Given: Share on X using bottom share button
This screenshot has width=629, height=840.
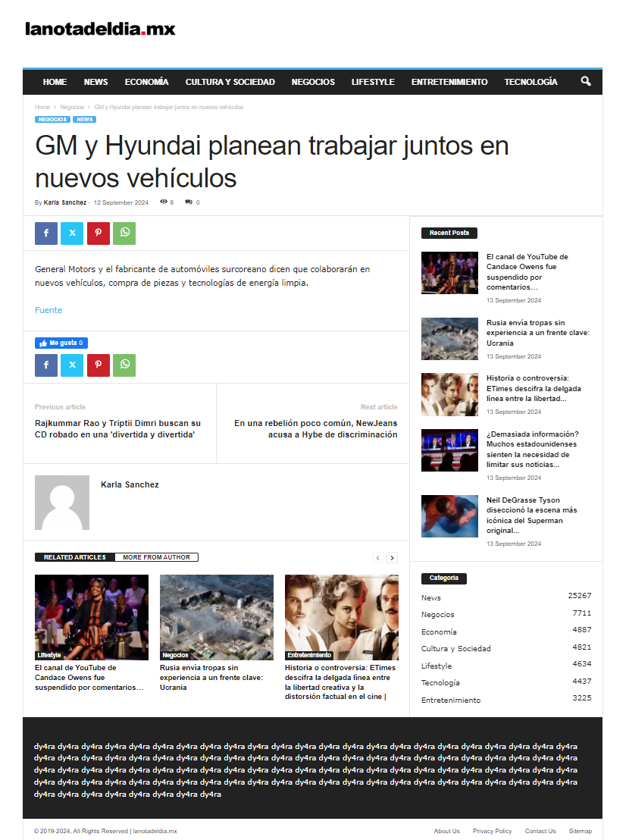Looking at the screenshot, I should pyautogui.click(x=72, y=365).
